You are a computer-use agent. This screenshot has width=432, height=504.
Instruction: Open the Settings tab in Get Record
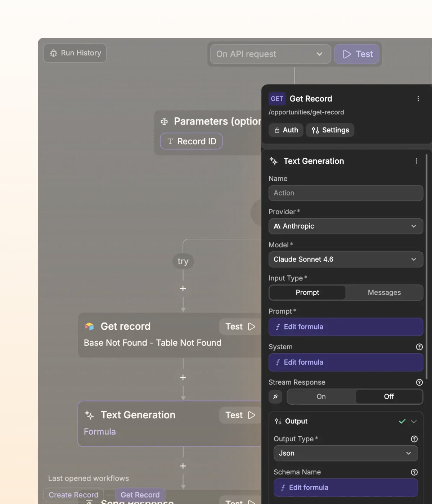(330, 130)
